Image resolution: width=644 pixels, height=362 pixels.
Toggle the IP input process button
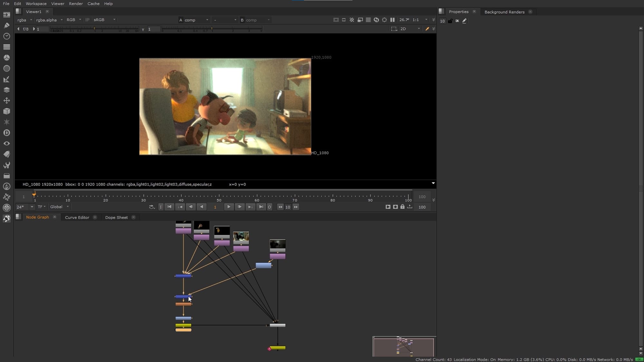[87, 20]
